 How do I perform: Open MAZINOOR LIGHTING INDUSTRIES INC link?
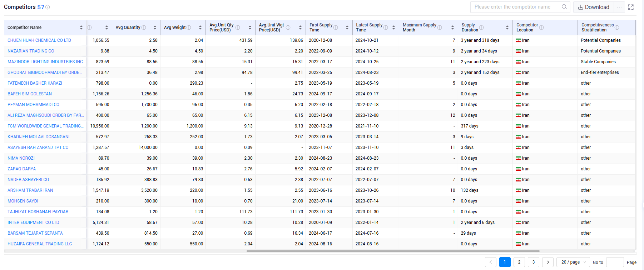coord(45,62)
